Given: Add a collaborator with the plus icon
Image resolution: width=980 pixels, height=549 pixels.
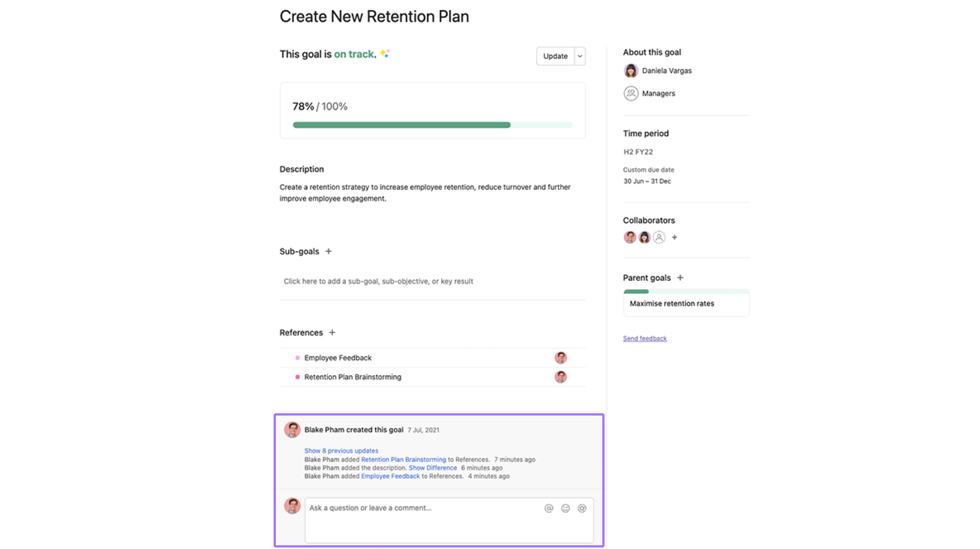Looking at the screenshot, I should point(675,238).
